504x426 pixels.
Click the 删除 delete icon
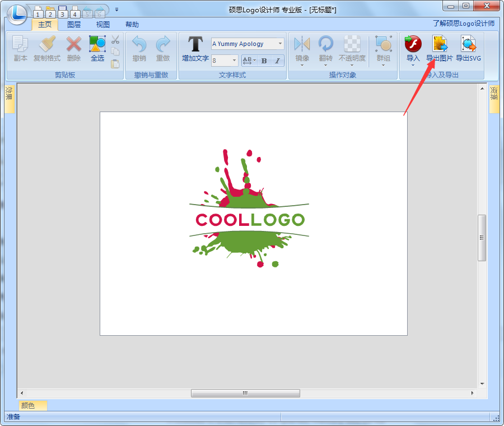[73, 48]
